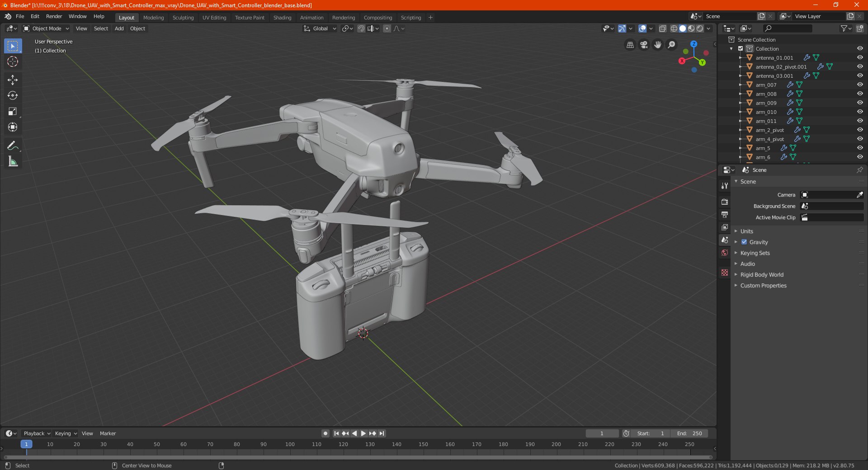Open the Add menu in viewport header
The height and width of the screenshot is (470, 868).
tap(119, 28)
